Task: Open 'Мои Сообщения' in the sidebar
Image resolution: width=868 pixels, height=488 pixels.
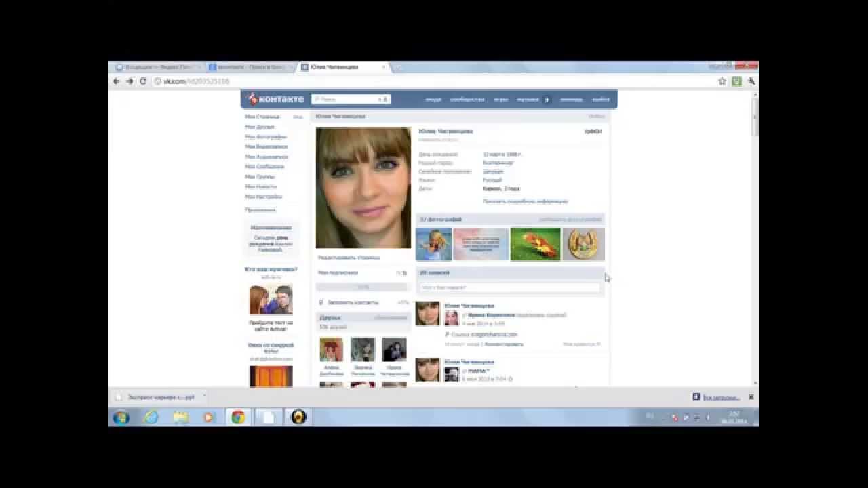Action: (264, 167)
